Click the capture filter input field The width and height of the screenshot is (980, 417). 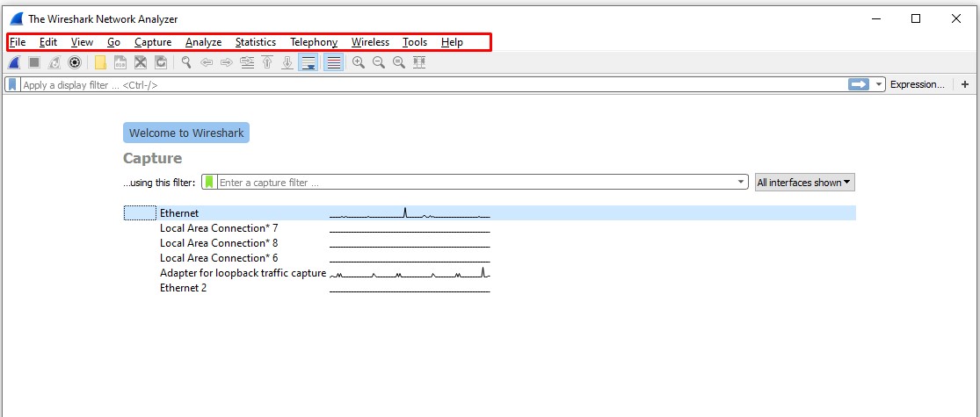click(x=475, y=183)
